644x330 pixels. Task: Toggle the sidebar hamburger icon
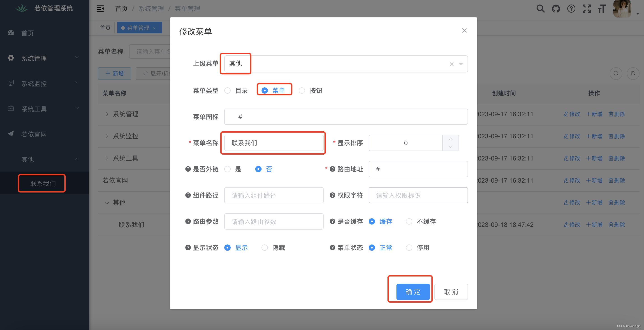click(100, 9)
